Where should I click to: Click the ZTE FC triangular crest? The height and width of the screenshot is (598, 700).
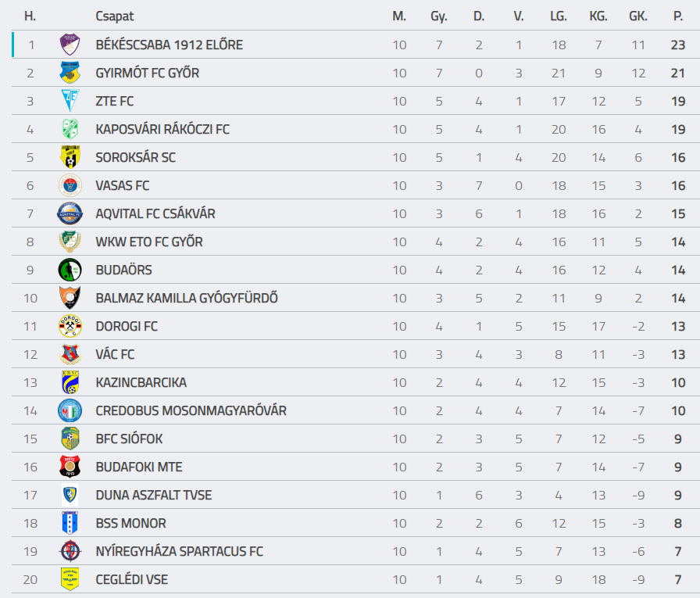70,101
